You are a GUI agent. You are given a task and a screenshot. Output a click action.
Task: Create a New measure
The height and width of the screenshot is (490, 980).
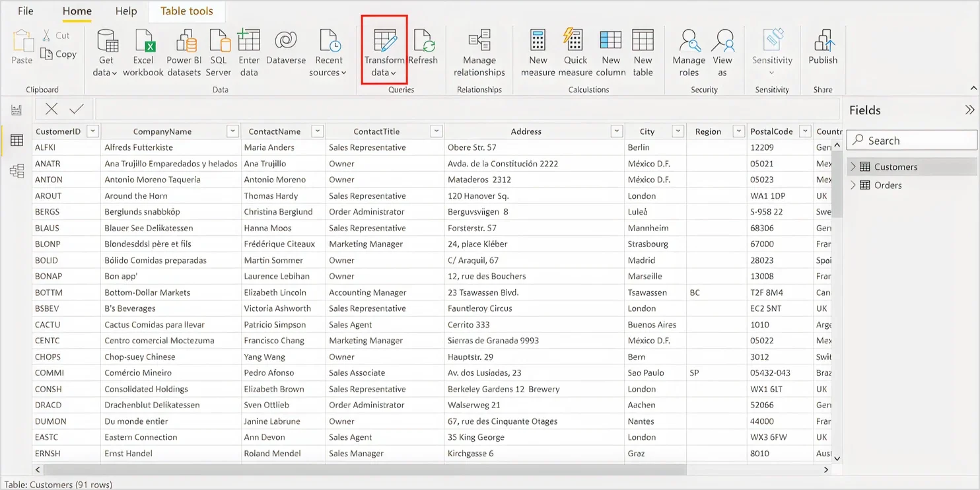click(538, 53)
